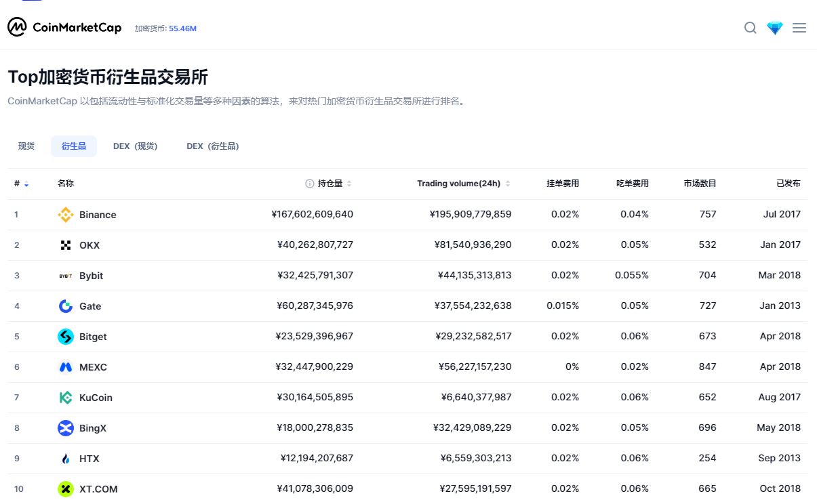The width and height of the screenshot is (817, 504).
Task: Click the HTX flame logo
Action: [66, 459]
